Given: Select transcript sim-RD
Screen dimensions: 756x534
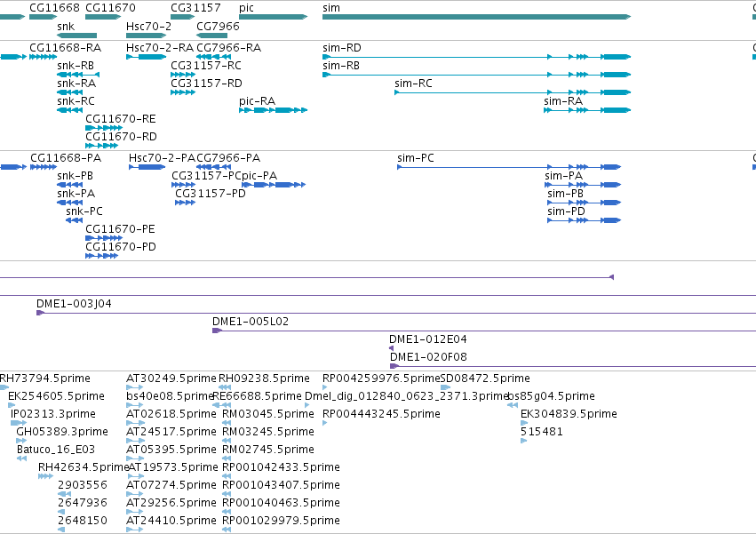Looking at the screenshot, I should click(476, 57).
